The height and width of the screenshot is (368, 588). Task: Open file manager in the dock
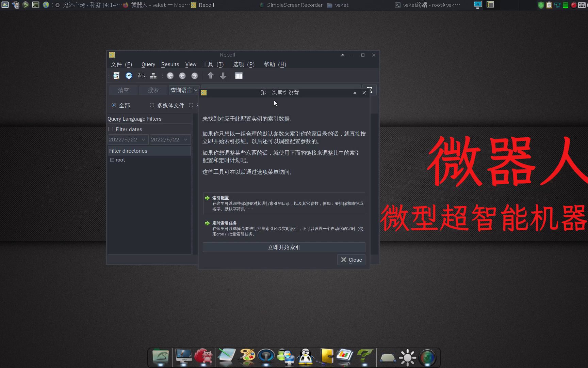tap(161, 357)
